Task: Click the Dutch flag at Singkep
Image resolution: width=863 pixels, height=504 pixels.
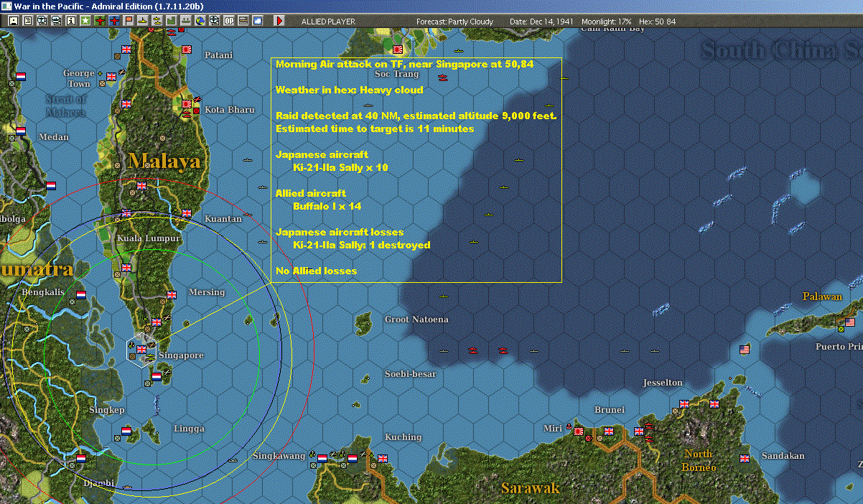Action: 126,431
